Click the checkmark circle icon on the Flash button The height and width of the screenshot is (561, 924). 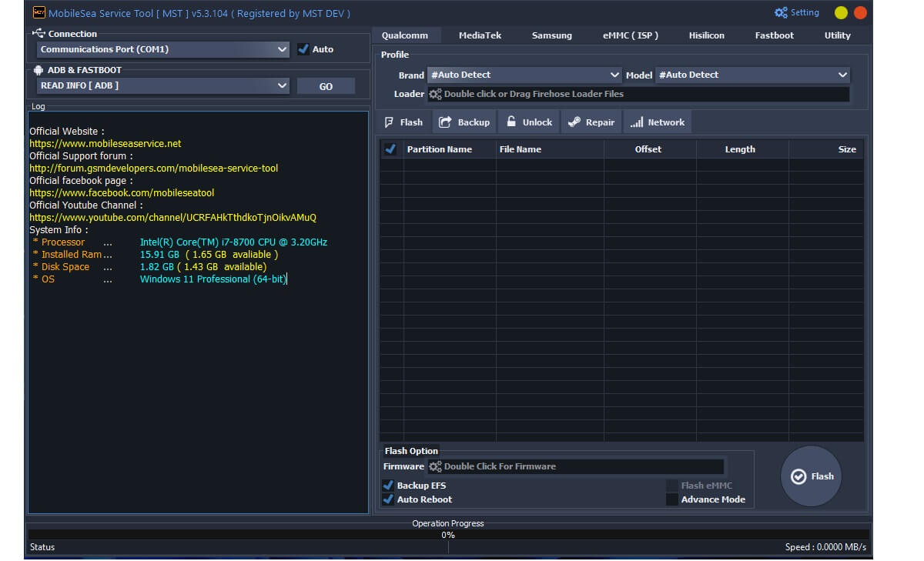pos(798,476)
